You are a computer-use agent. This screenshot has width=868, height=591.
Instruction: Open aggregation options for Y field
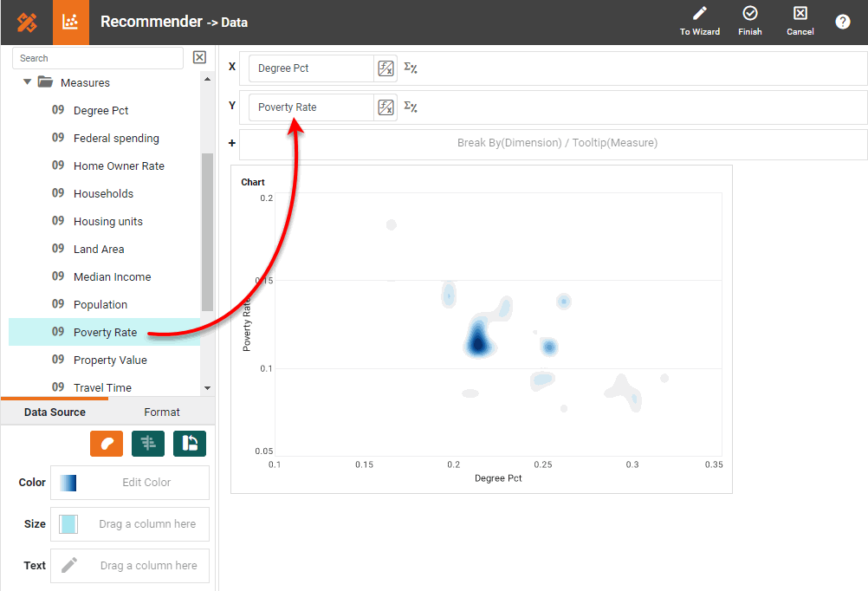coord(411,107)
